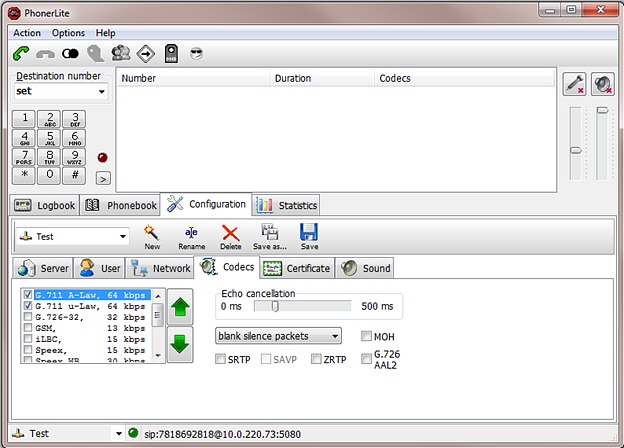Switch to Statistics tab
624x448 pixels.
[x=286, y=205]
